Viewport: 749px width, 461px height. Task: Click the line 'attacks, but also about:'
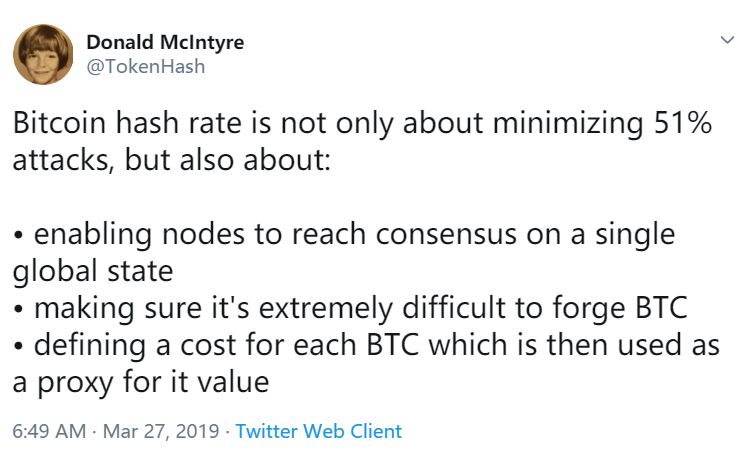point(171,160)
